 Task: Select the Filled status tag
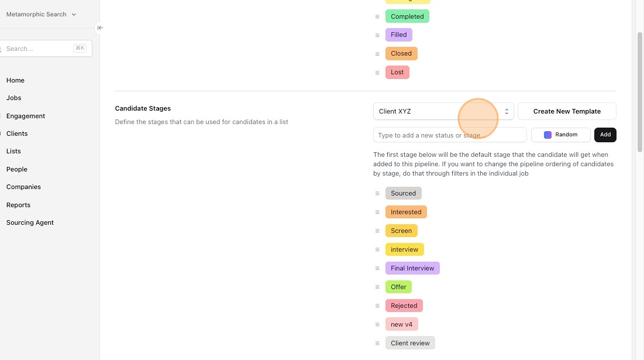pyautogui.click(x=399, y=35)
